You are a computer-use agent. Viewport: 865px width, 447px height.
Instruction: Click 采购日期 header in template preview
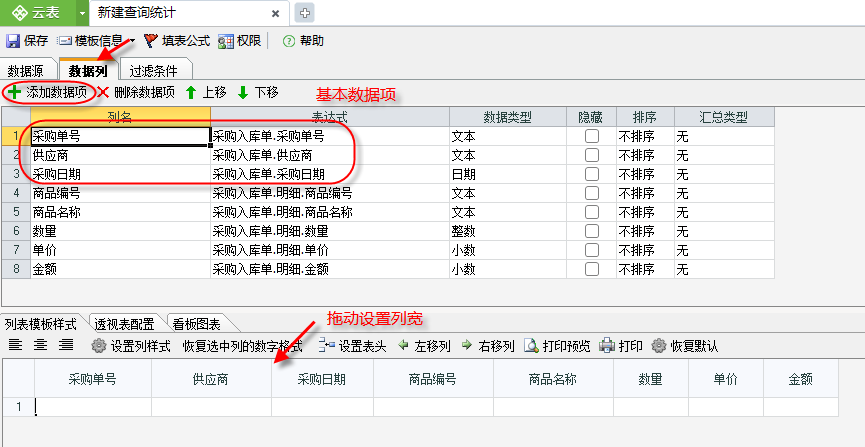point(322,379)
